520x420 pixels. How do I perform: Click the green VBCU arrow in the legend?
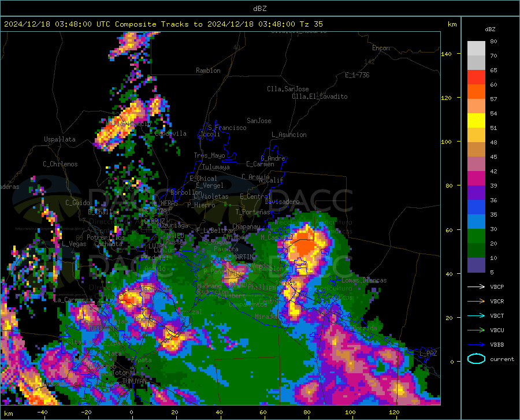(x=476, y=330)
